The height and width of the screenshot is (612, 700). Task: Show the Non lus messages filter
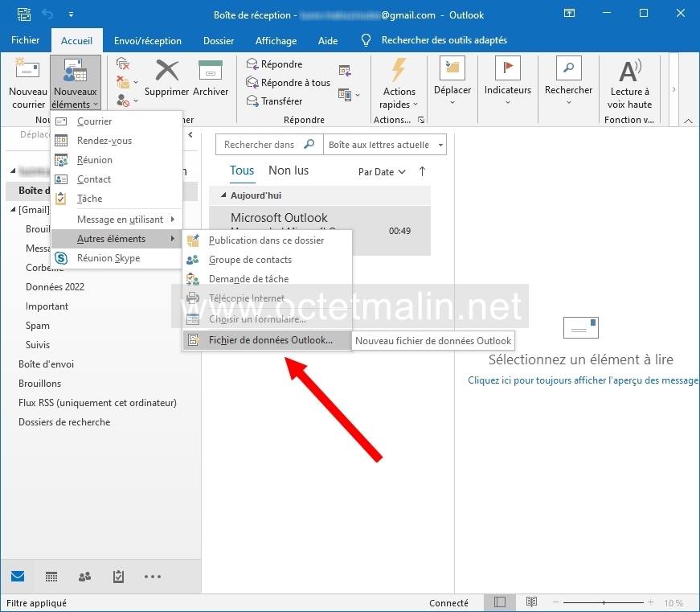pos(289,170)
